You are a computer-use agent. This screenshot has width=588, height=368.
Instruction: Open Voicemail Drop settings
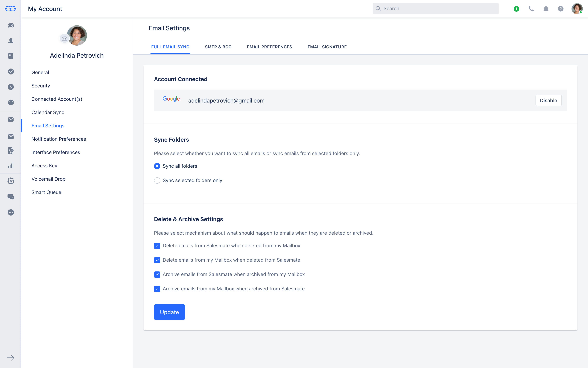[49, 179]
